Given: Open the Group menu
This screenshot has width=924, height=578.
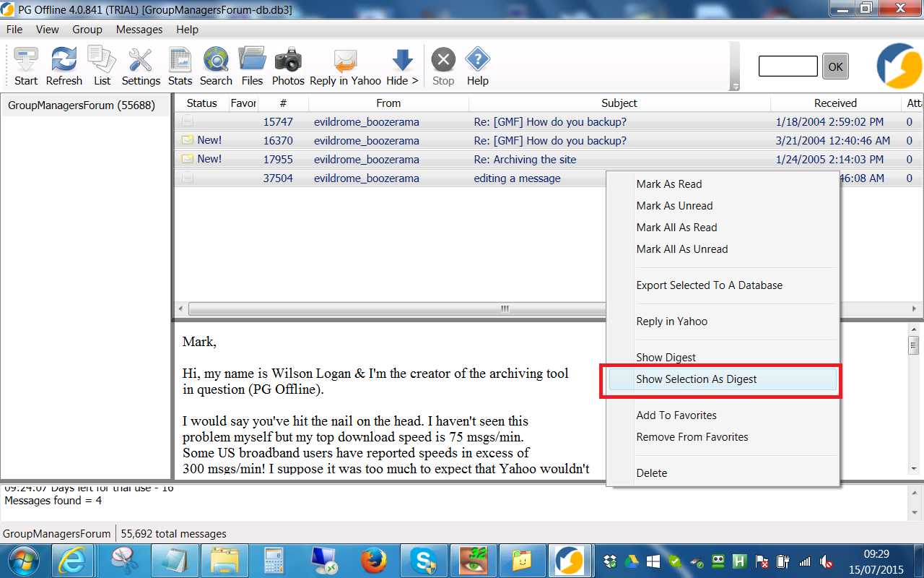Looking at the screenshot, I should click(87, 30).
